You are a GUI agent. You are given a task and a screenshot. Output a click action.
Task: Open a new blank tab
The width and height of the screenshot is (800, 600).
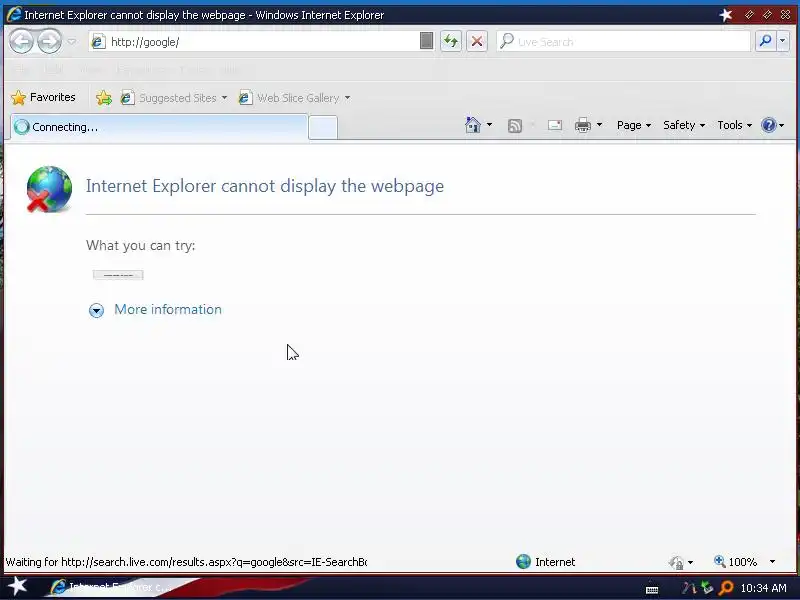click(323, 128)
